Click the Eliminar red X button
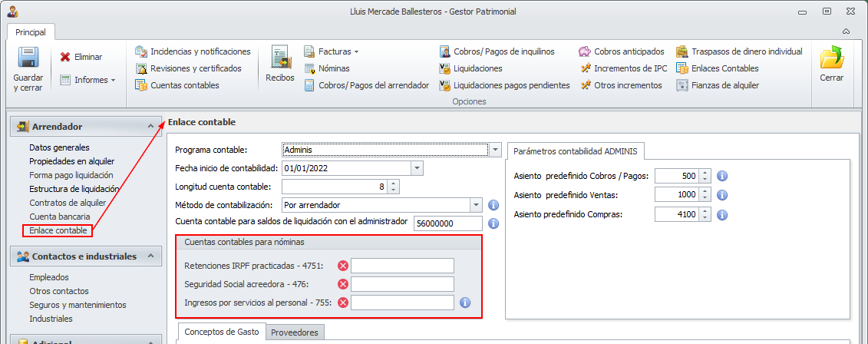The image size is (868, 344). (x=81, y=57)
